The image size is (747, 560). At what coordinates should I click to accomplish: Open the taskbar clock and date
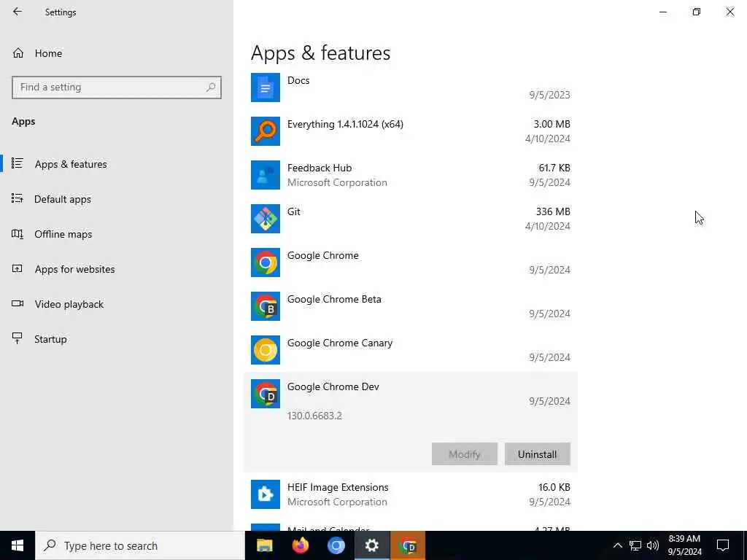(x=684, y=545)
